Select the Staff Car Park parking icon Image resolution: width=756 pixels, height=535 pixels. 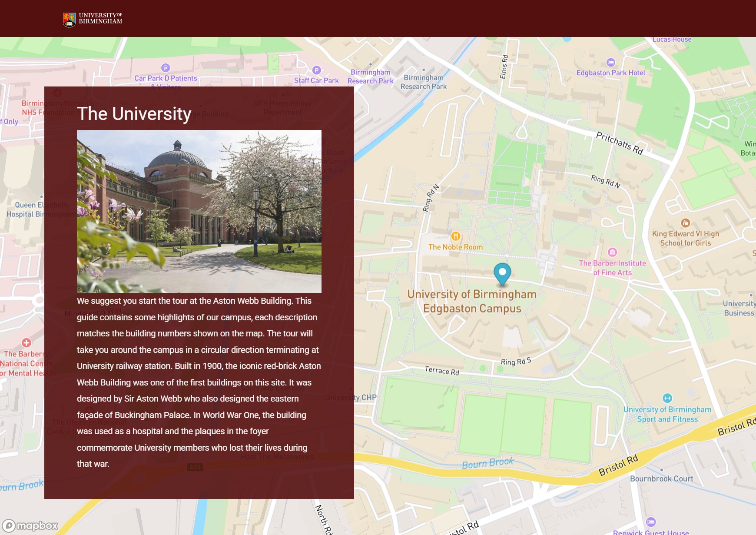(x=317, y=70)
